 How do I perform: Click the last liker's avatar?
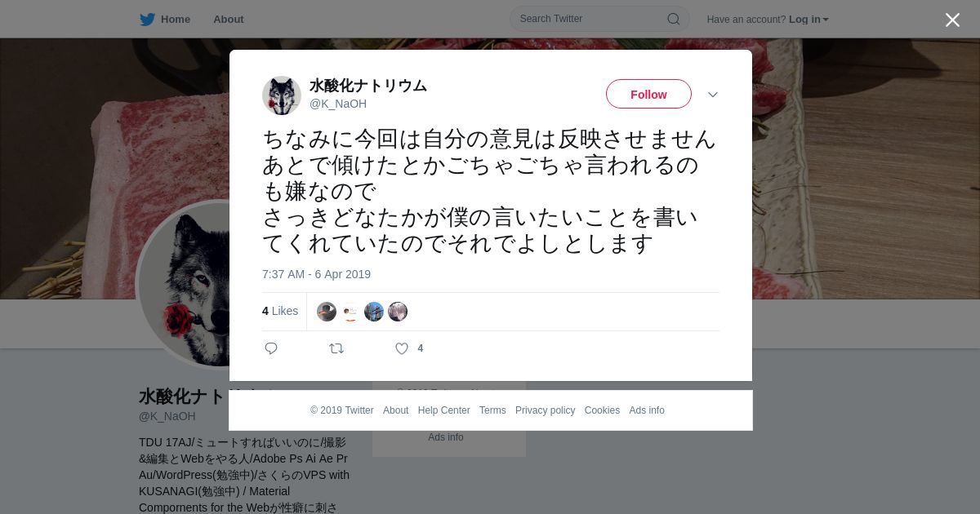(x=398, y=312)
